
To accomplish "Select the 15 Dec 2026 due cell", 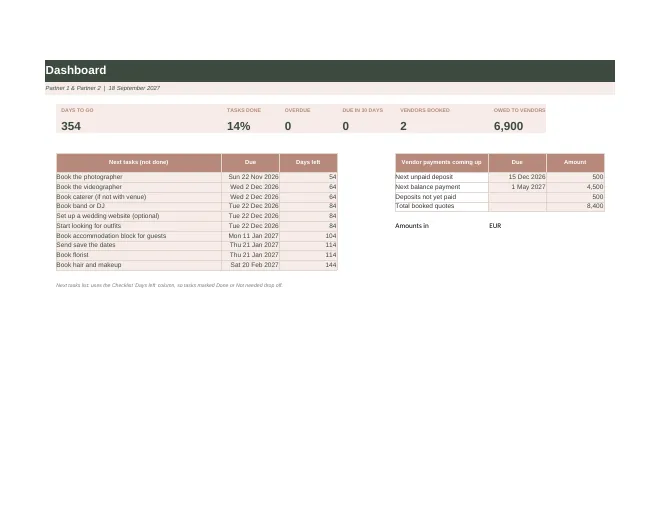I will tap(517, 177).
